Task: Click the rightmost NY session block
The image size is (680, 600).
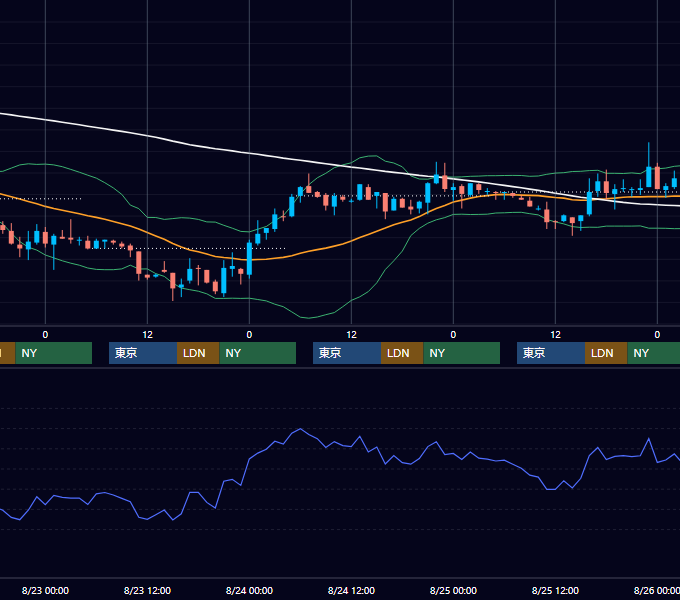Action: [x=654, y=353]
